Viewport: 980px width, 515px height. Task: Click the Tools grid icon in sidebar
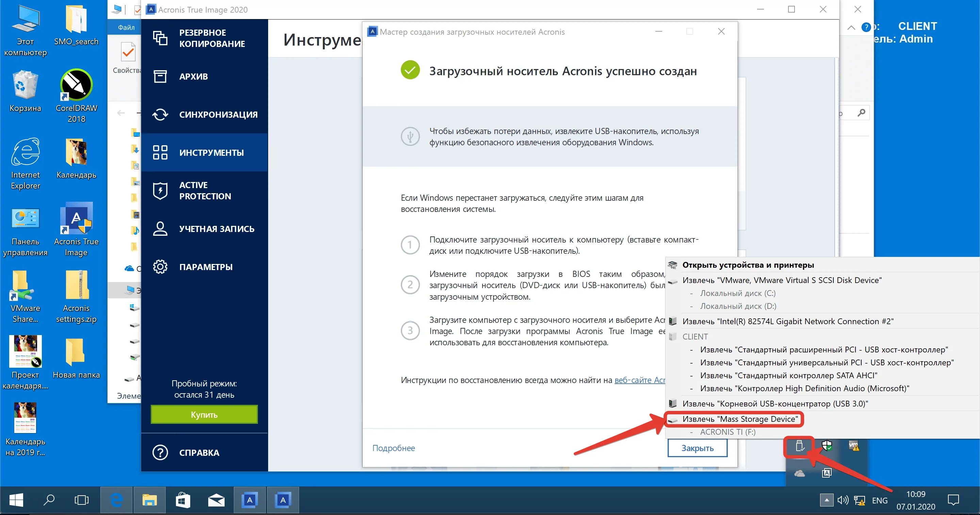click(x=160, y=152)
